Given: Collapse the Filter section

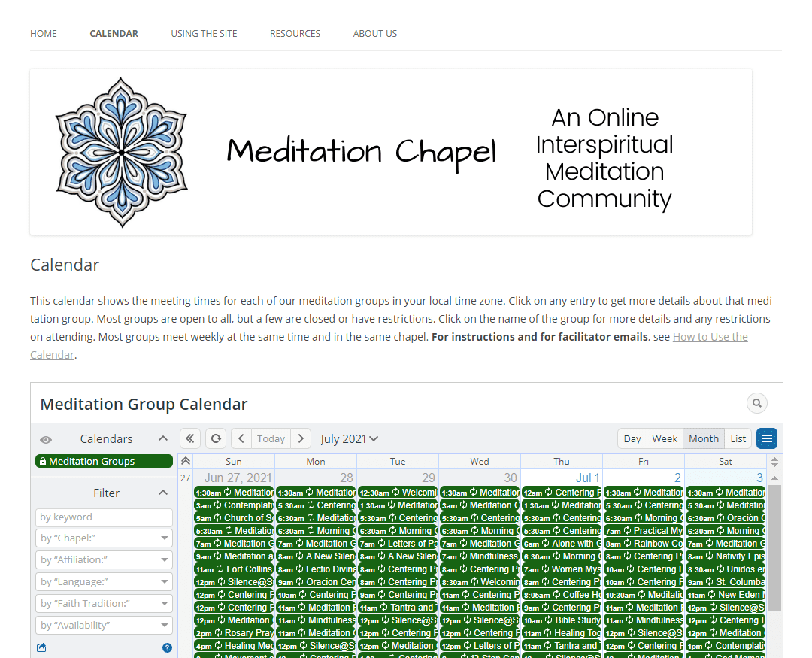Looking at the screenshot, I should (x=163, y=493).
